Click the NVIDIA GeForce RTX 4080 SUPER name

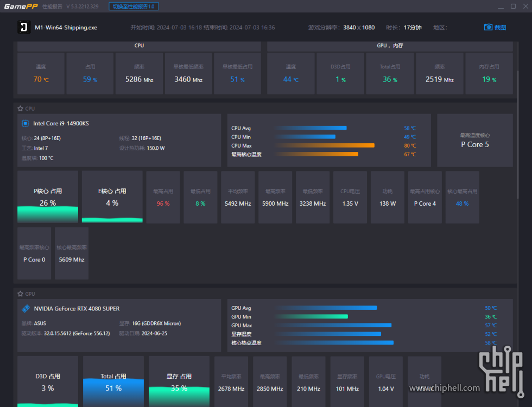pyautogui.click(x=77, y=309)
